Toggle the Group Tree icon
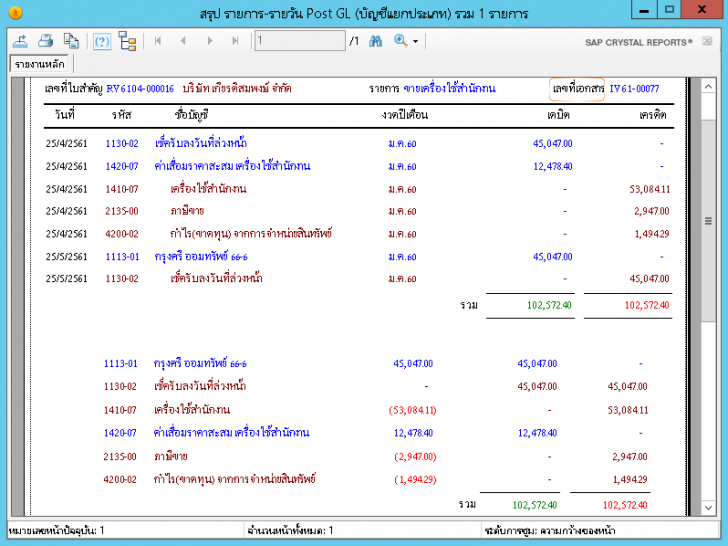This screenshot has width=728, height=546. pyautogui.click(x=127, y=41)
